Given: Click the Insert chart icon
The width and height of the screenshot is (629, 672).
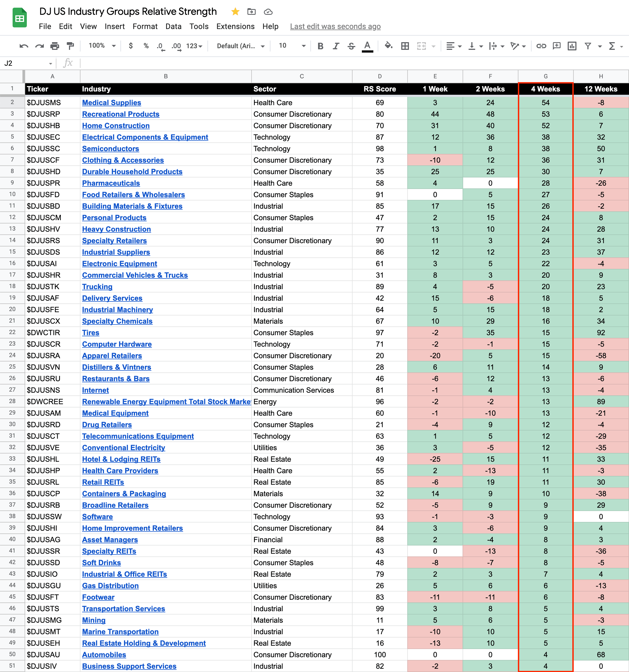Looking at the screenshot, I should (572, 46).
